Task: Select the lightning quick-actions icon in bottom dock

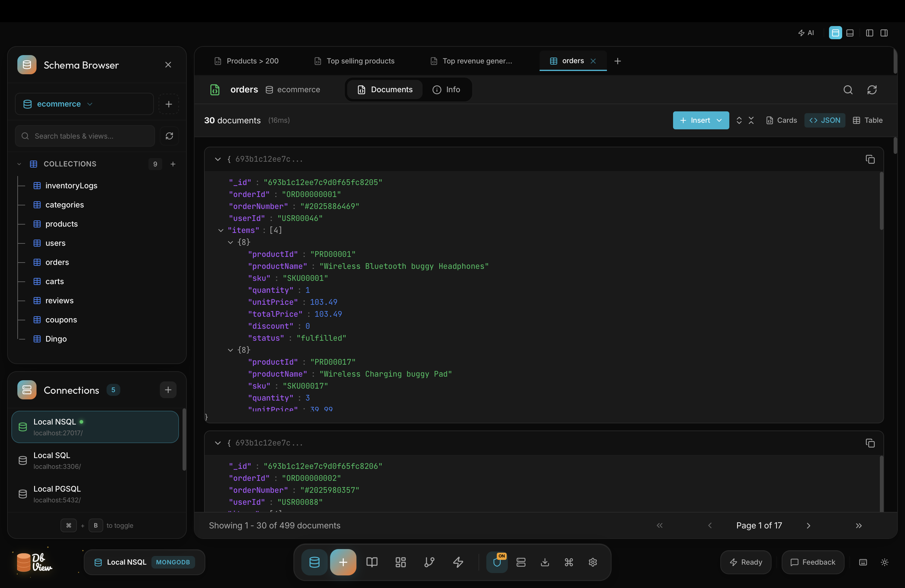Action: click(x=458, y=562)
